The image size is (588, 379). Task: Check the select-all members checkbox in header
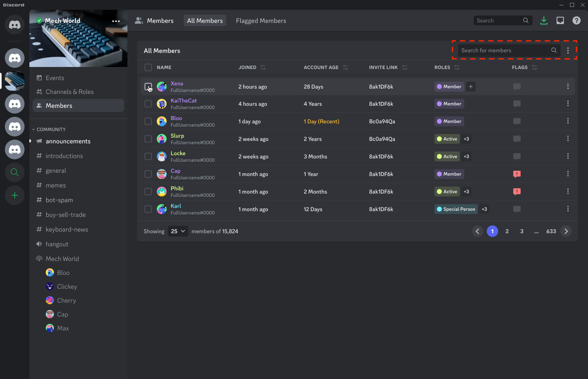(148, 67)
